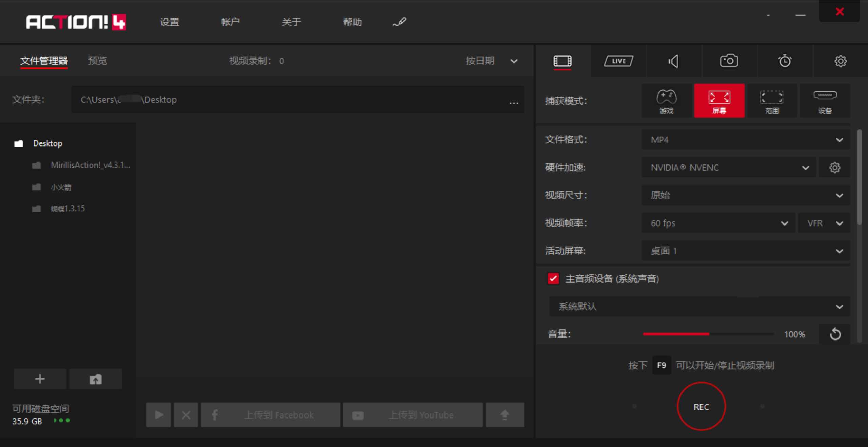
Task: Open the 帐户 menu
Action: pos(230,22)
